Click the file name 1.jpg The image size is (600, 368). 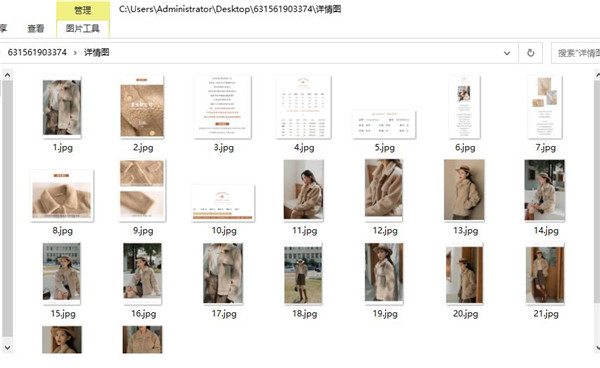62,147
